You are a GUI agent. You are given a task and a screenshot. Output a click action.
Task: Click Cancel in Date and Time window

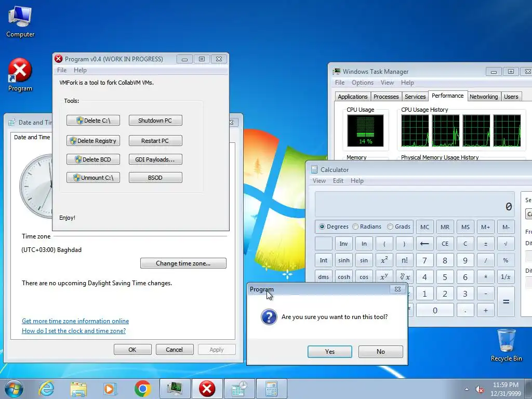(x=175, y=350)
